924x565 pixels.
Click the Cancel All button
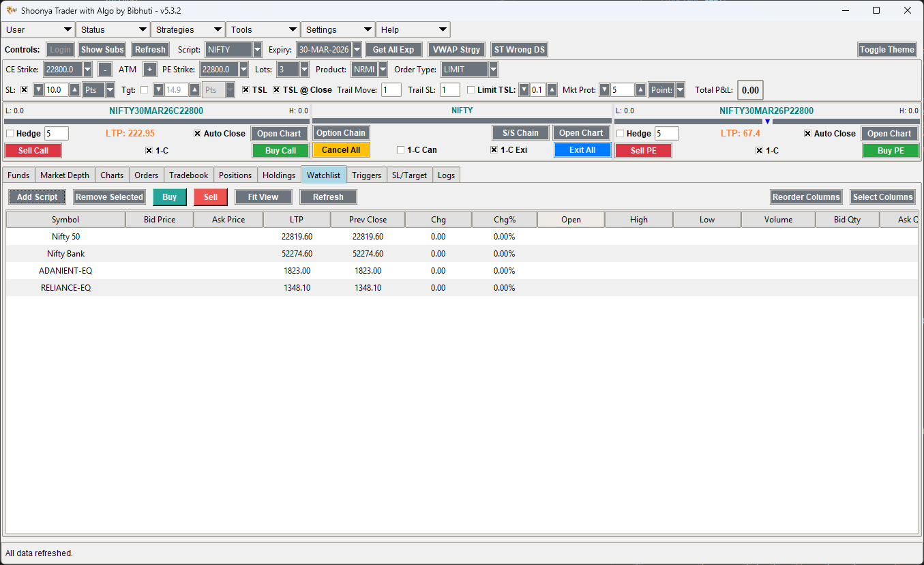(341, 149)
